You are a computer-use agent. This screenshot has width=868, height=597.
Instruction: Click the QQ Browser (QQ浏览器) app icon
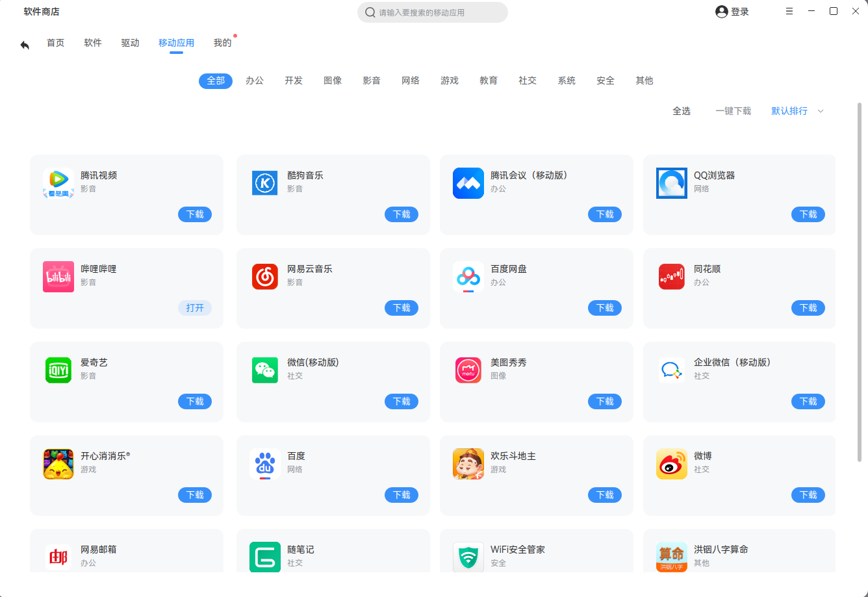click(672, 183)
